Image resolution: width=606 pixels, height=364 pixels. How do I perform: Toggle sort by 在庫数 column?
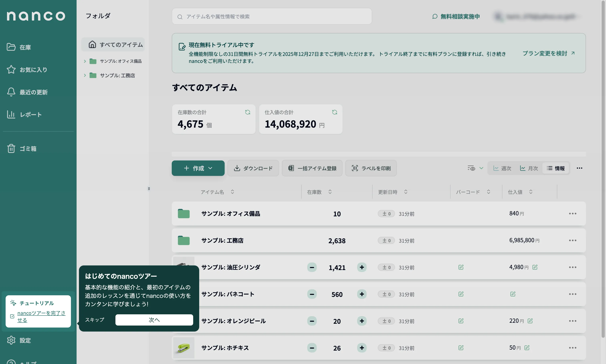pyautogui.click(x=330, y=192)
